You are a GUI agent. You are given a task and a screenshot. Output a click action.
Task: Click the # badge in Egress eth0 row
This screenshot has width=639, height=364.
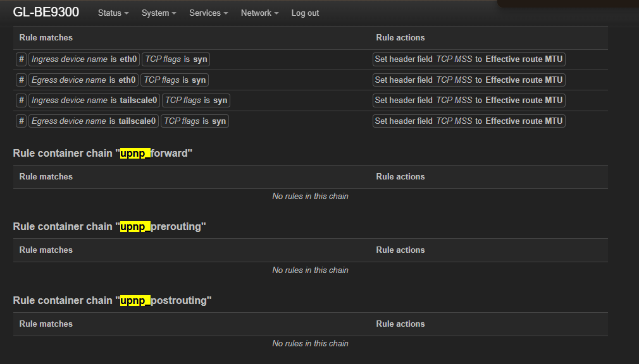pos(21,80)
